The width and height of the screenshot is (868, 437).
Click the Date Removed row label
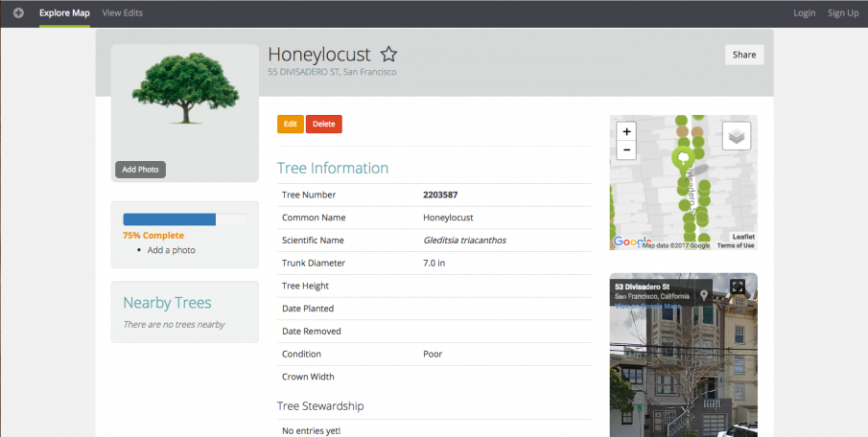point(311,332)
